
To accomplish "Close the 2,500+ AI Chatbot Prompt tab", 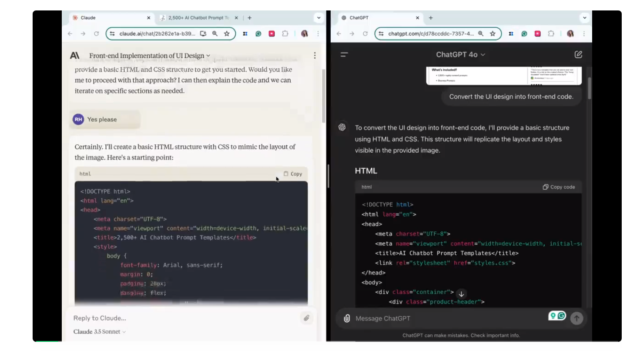I will pos(236,18).
